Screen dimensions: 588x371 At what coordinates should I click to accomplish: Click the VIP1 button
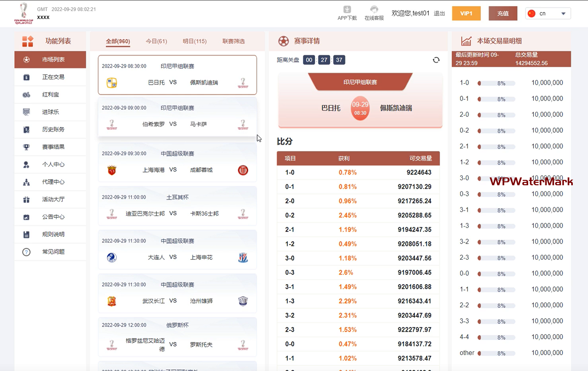[466, 14]
